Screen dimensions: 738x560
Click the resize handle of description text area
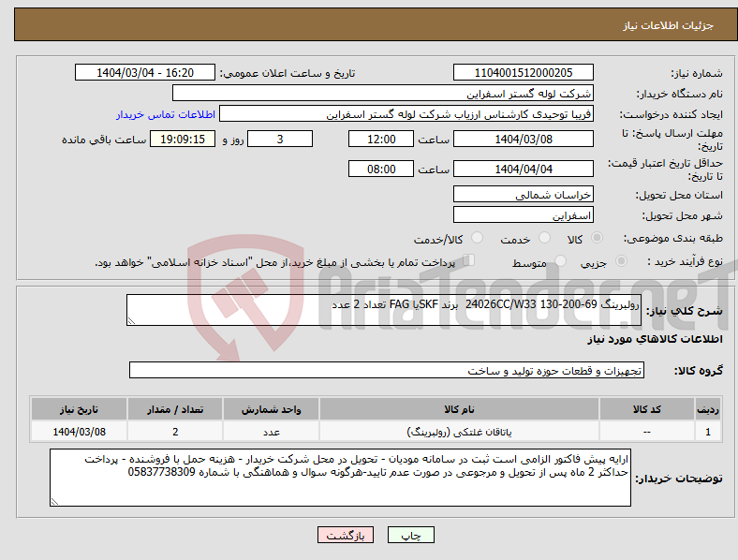131,321
